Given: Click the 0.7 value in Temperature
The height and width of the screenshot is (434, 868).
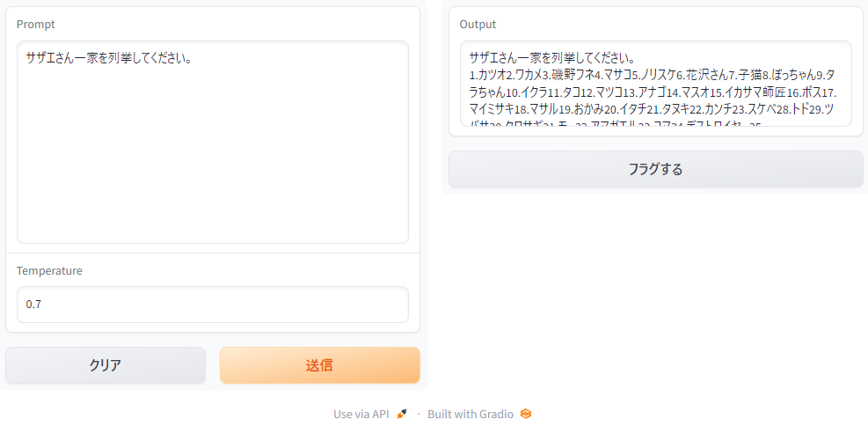Looking at the screenshot, I should pyautogui.click(x=33, y=305).
